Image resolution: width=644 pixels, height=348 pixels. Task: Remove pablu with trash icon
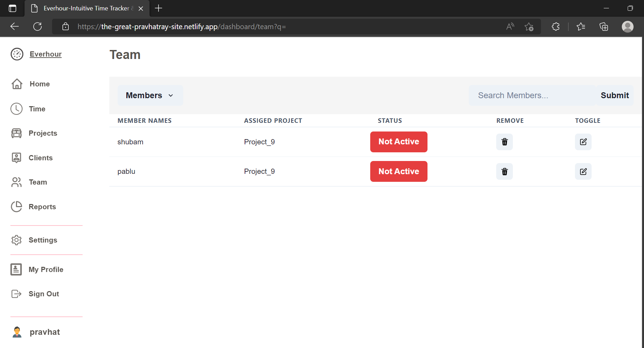click(x=505, y=171)
